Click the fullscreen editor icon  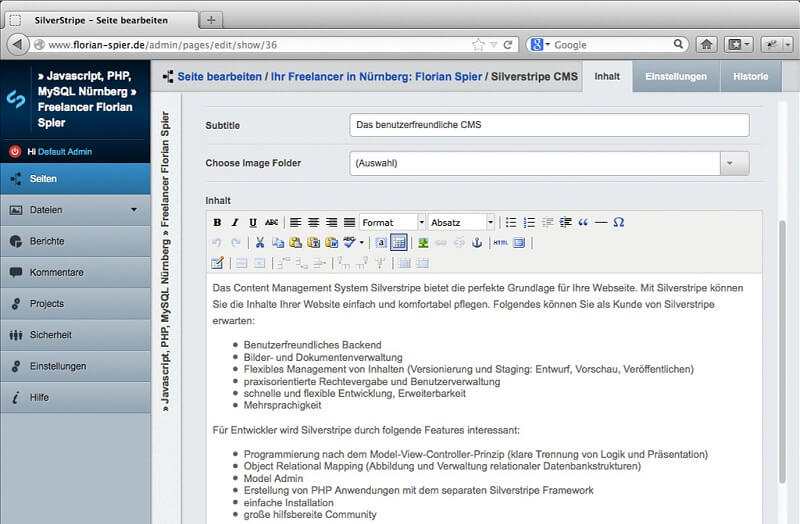(519, 243)
